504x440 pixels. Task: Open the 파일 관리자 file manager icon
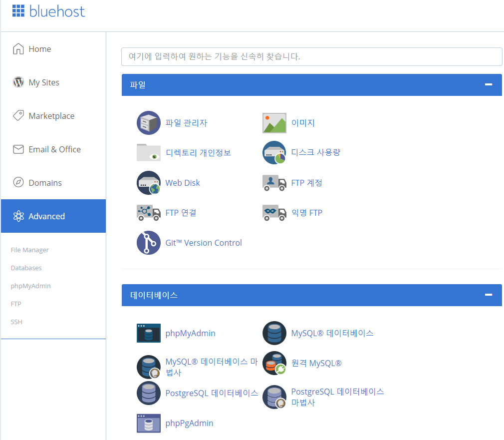click(x=149, y=123)
